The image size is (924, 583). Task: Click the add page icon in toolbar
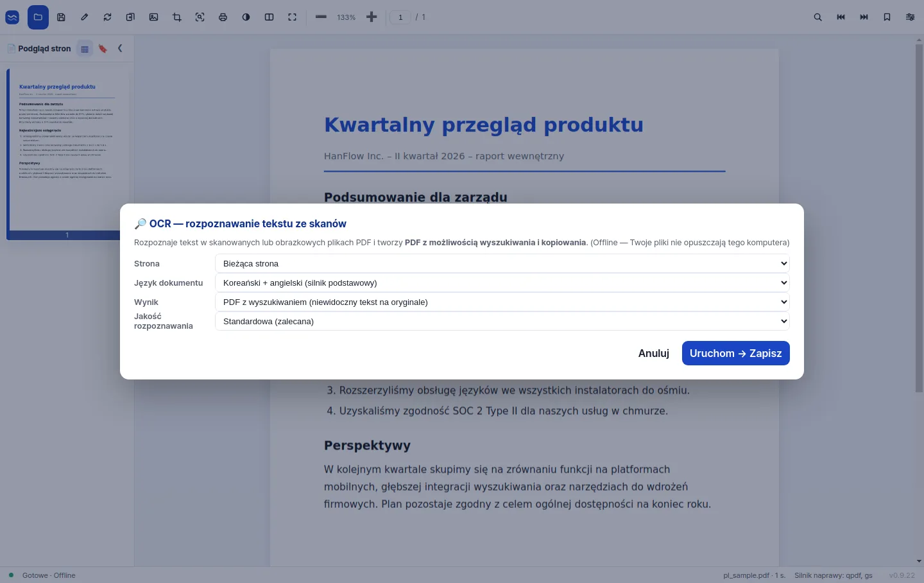130,17
